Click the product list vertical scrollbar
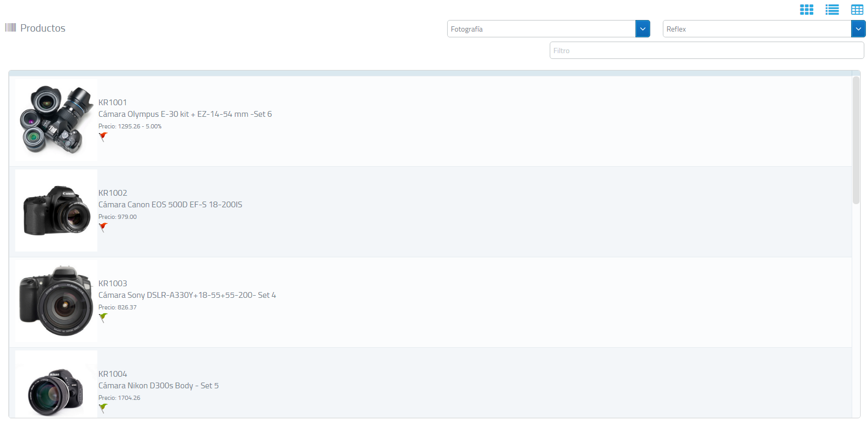 coord(856,140)
